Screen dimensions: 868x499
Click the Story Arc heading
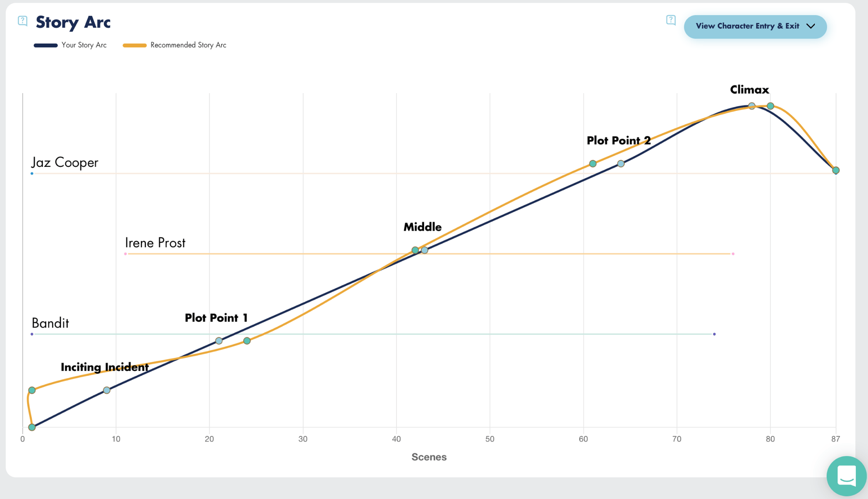(73, 22)
